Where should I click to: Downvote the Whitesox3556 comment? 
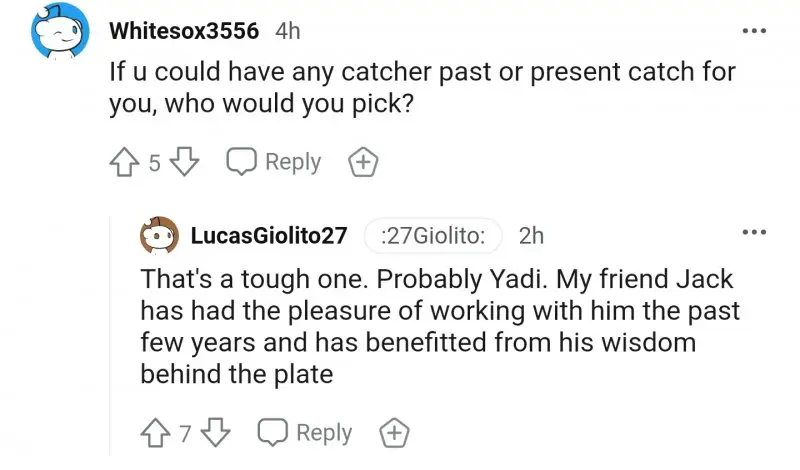coord(185,162)
